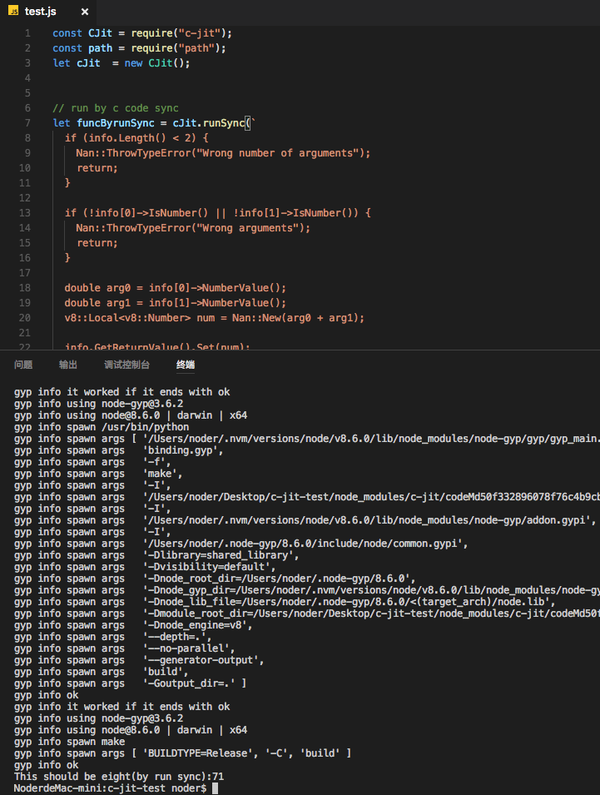Screen dimensions: 600x795
Task: Click terminal path ending in 'common.gypi'
Action: coord(306,544)
